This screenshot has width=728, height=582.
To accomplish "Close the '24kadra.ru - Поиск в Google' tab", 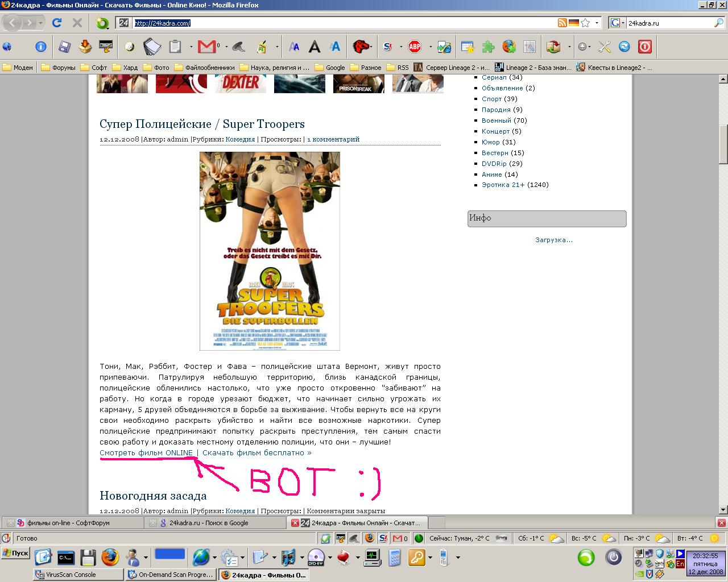I will [152, 523].
